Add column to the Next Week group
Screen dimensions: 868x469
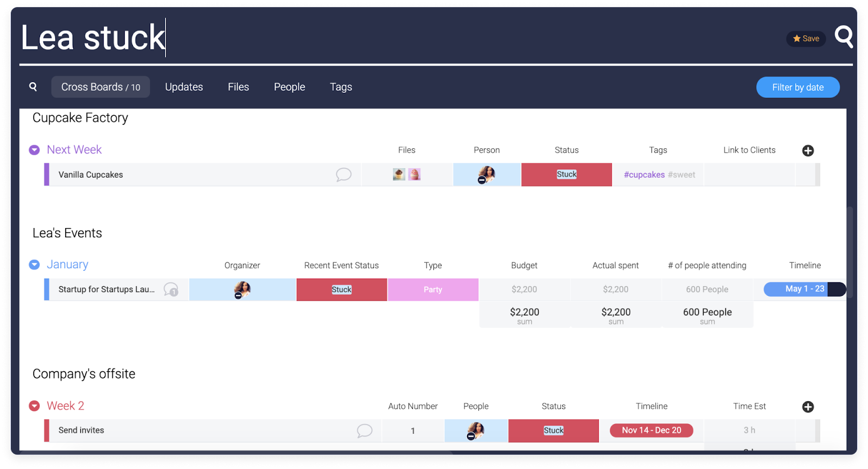click(x=808, y=150)
